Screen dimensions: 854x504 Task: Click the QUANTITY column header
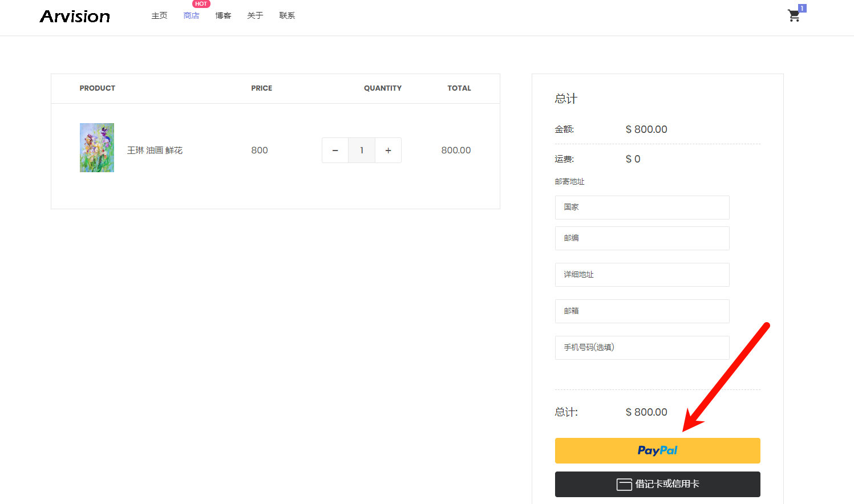[383, 88]
